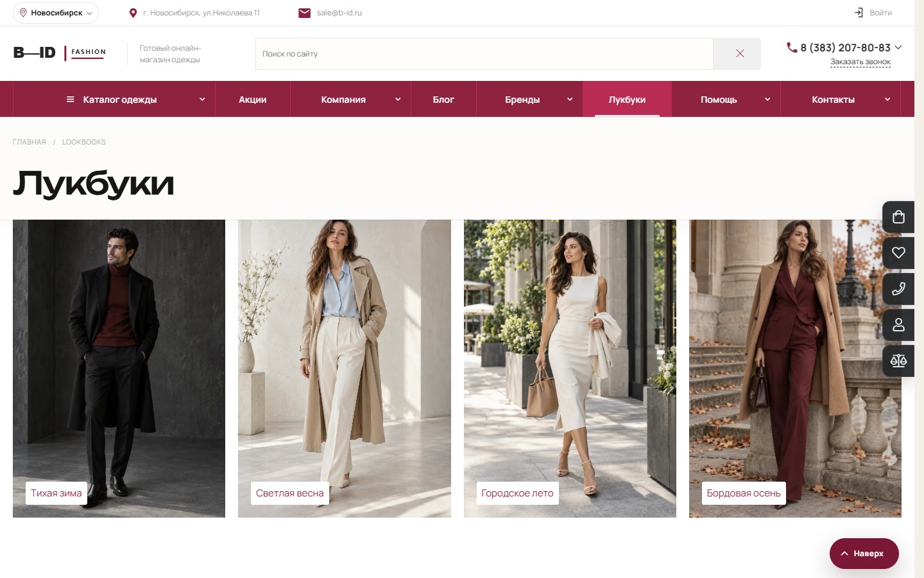
Task: Click the phone callback icon in sidebar
Action: pos(898,289)
